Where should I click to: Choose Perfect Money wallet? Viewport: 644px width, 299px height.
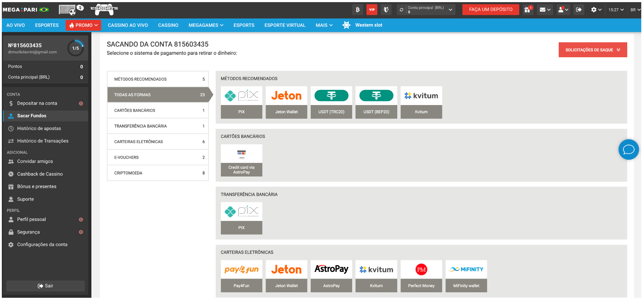pyautogui.click(x=421, y=276)
